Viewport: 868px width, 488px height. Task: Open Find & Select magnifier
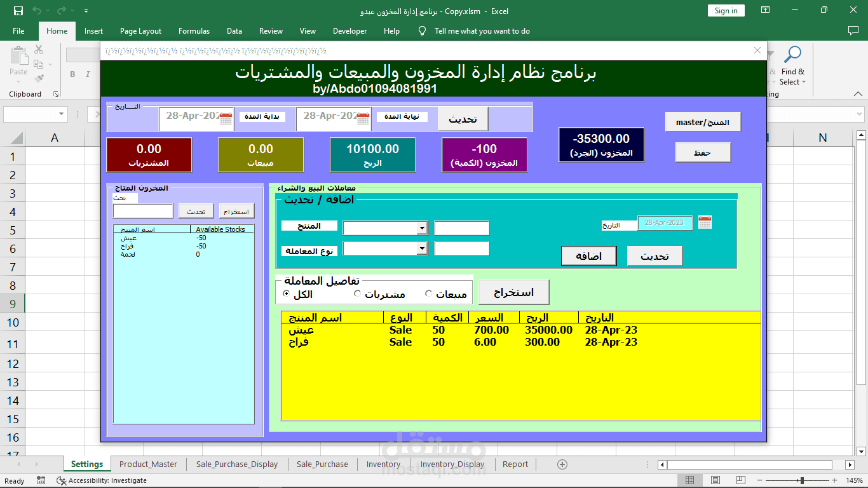[792, 55]
